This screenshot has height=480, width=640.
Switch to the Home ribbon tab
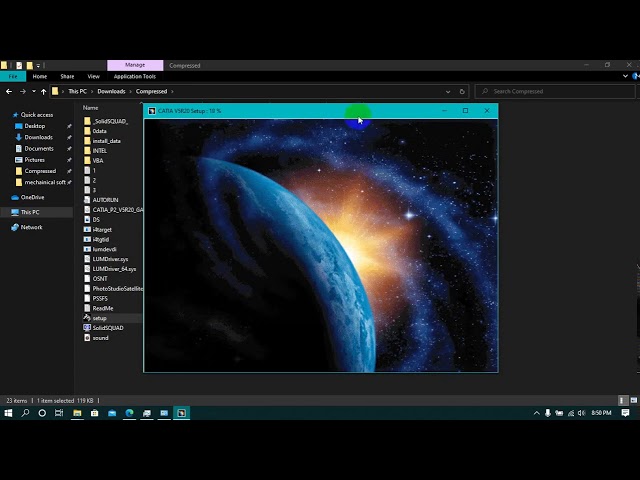[40, 76]
